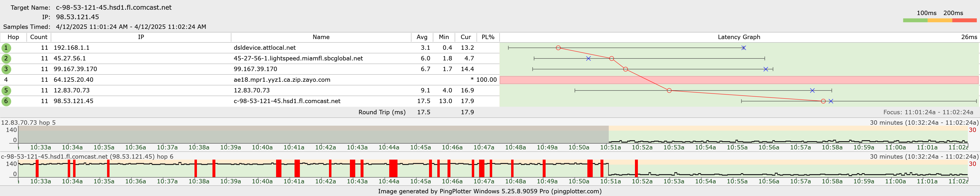Click the PingPlotter image generated footer text
Screen dimensions: 980x196
coord(490,191)
